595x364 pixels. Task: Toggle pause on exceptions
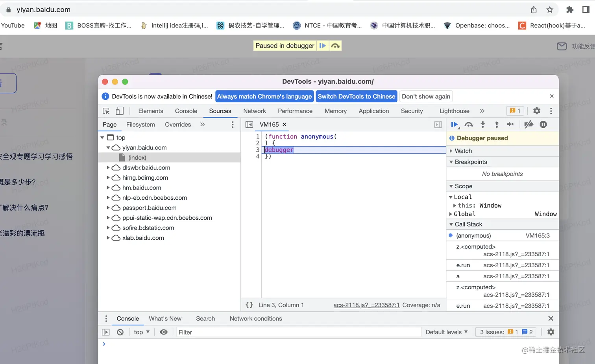[x=543, y=125]
